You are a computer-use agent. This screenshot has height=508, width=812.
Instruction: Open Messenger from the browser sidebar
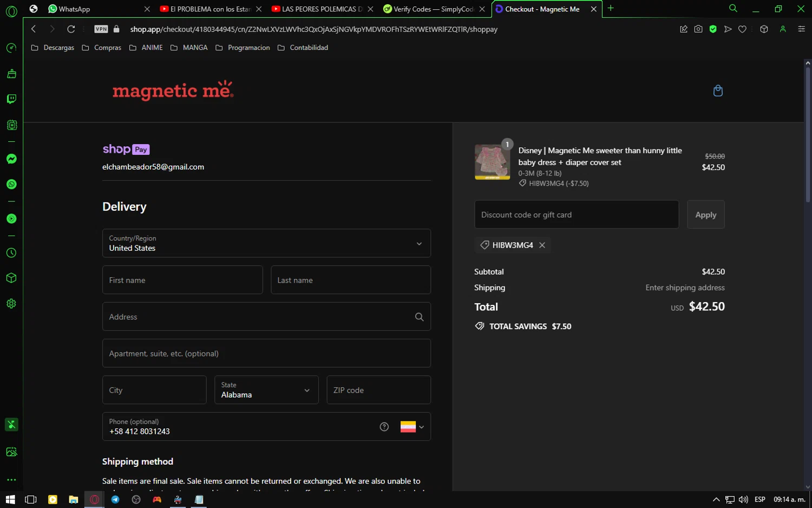(x=11, y=159)
